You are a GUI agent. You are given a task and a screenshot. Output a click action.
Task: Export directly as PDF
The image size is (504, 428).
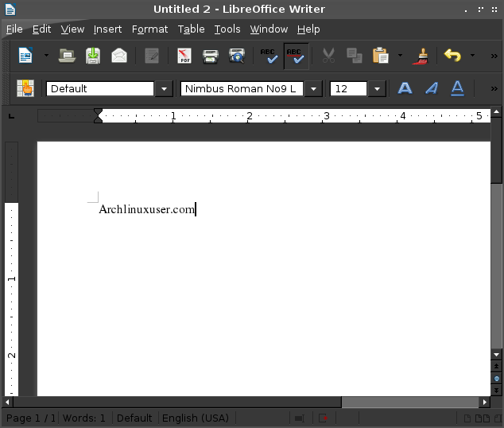(184, 56)
